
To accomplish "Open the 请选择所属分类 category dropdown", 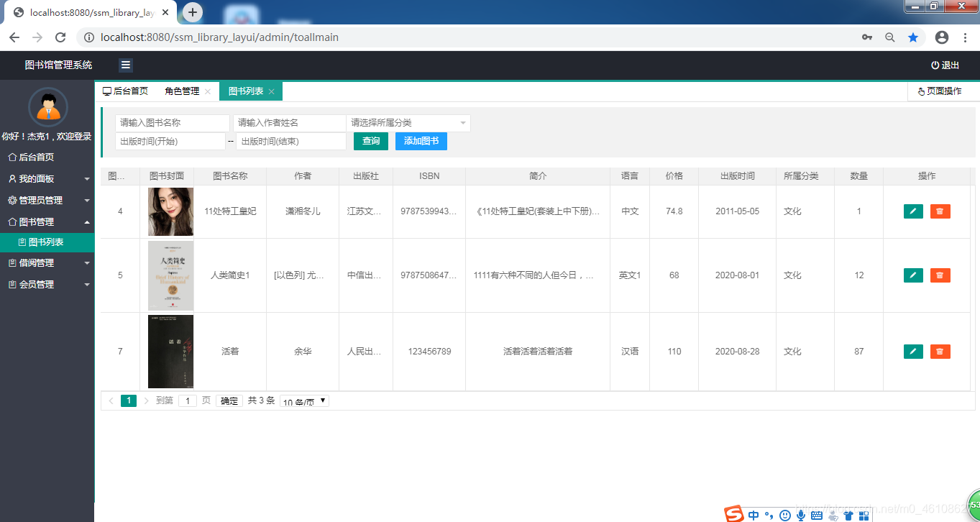I will pos(408,123).
